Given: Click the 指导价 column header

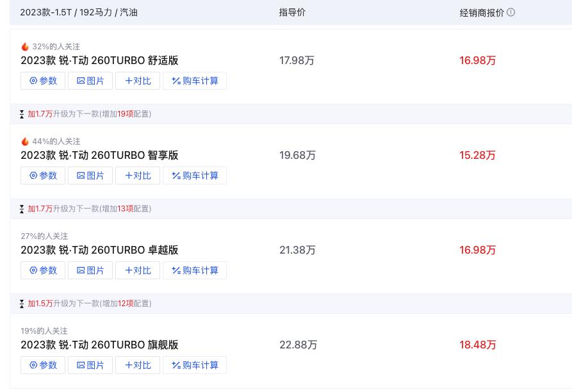Looking at the screenshot, I should tap(292, 12).
